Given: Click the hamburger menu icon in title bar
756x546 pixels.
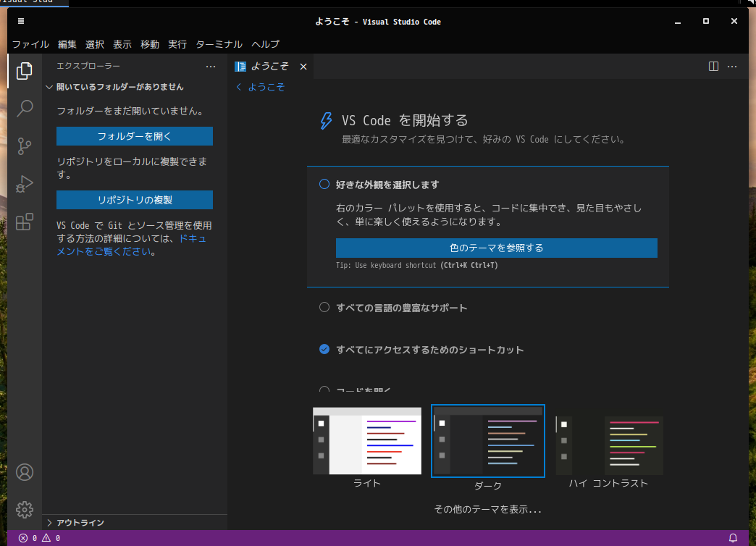Looking at the screenshot, I should (21, 21).
